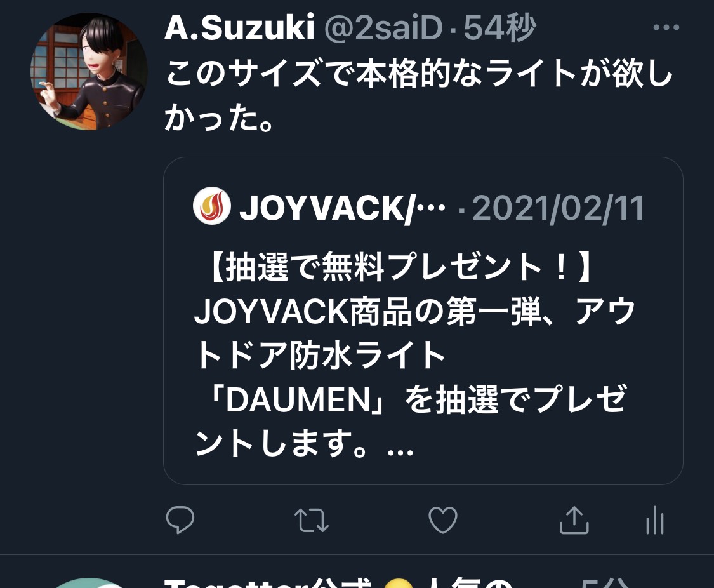Open the @2saiD handle

[x=384, y=27]
